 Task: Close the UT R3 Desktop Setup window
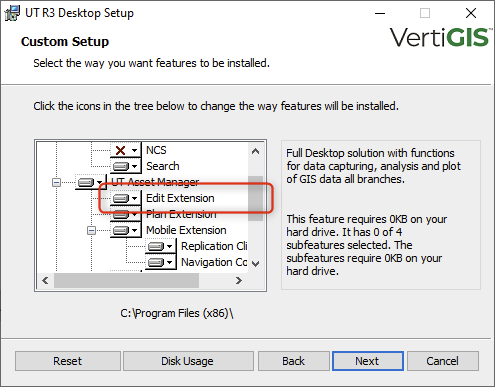click(x=471, y=13)
